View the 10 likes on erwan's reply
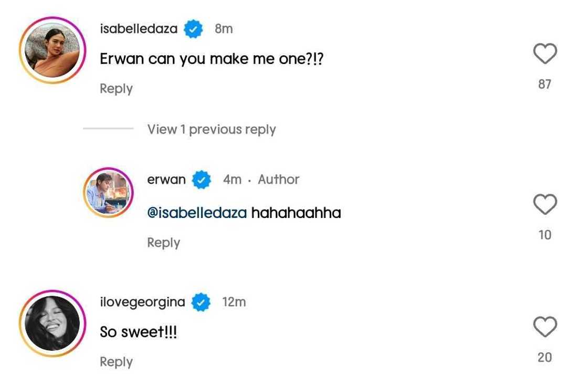This screenshot has width=588, height=387. tap(544, 235)
